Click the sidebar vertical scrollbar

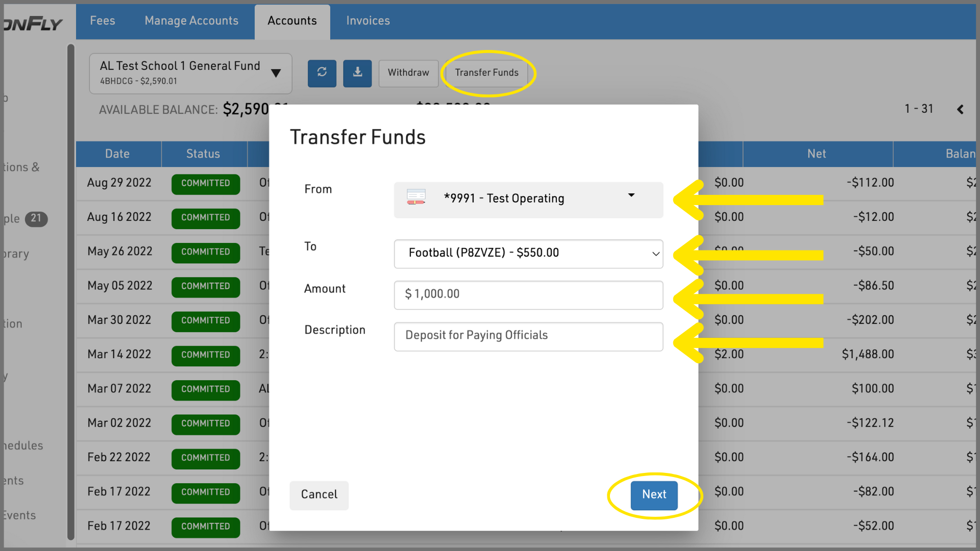pos(70,291)
